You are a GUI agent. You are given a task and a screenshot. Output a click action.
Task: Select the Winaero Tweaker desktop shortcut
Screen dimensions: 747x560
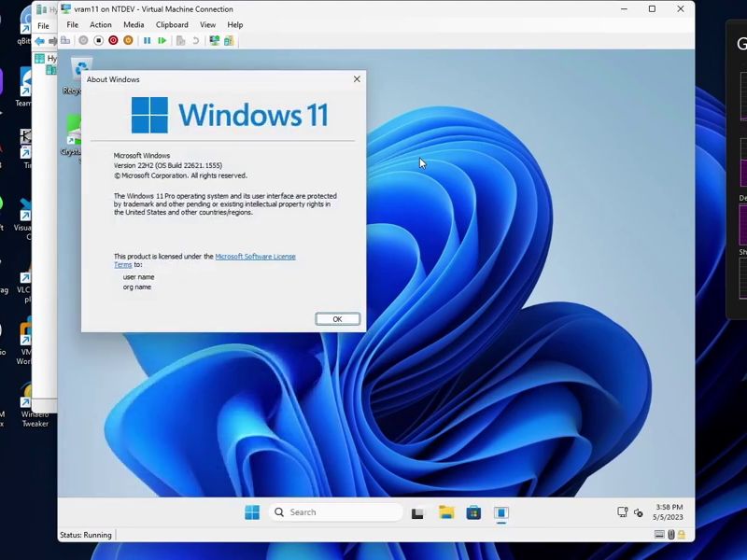35,406
